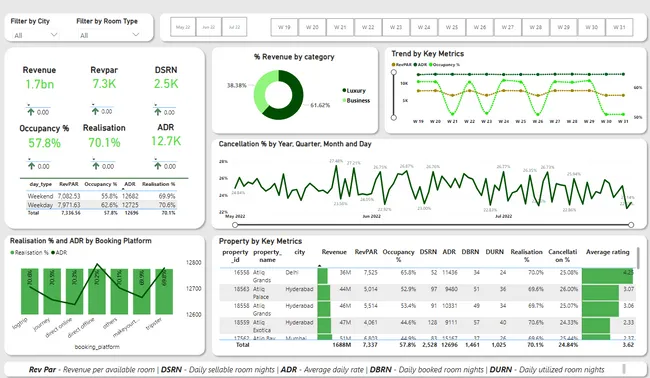650x378 pixels.
Task: Click the left handle of cancellation date slider
Action: [x=235, y=225]
